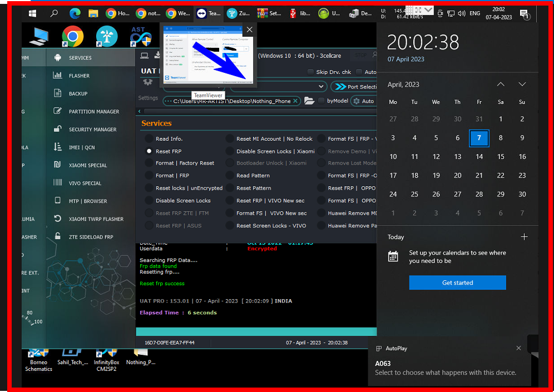This screenshot has width=554, height=392.
Task: Open XIAOMI TWRP FLASHER
Action: (91, 219)
